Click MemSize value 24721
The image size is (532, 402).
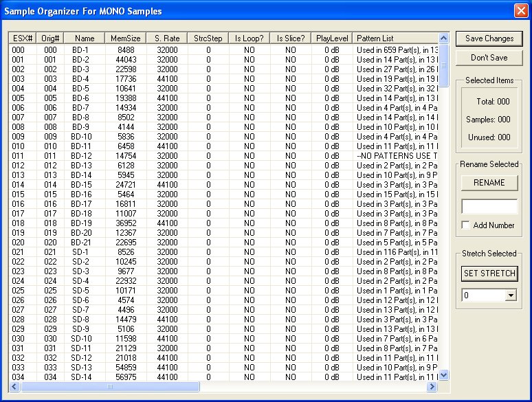[x=126, y=185]
